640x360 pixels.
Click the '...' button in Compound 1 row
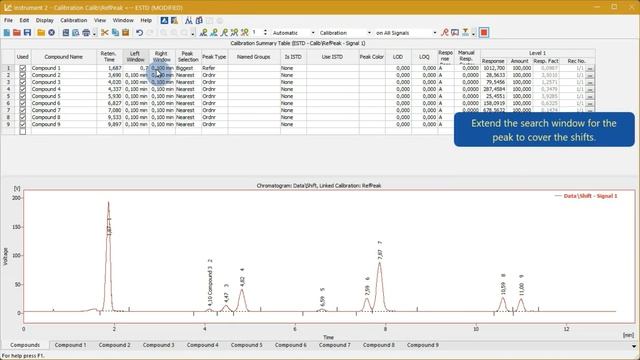(x=589, y=69)
